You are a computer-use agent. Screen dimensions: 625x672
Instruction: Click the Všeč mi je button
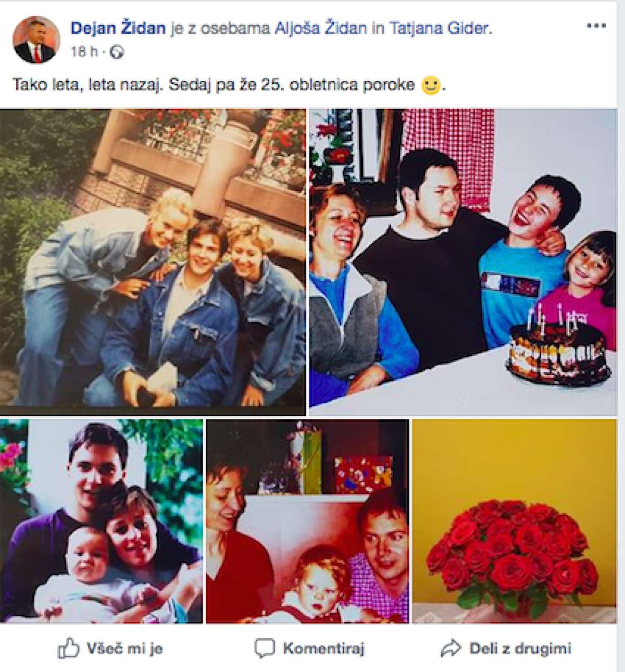(110, 649)
